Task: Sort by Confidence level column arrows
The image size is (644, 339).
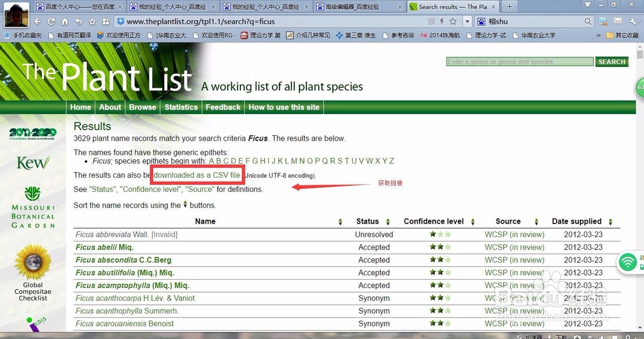Action: [473, 222]
